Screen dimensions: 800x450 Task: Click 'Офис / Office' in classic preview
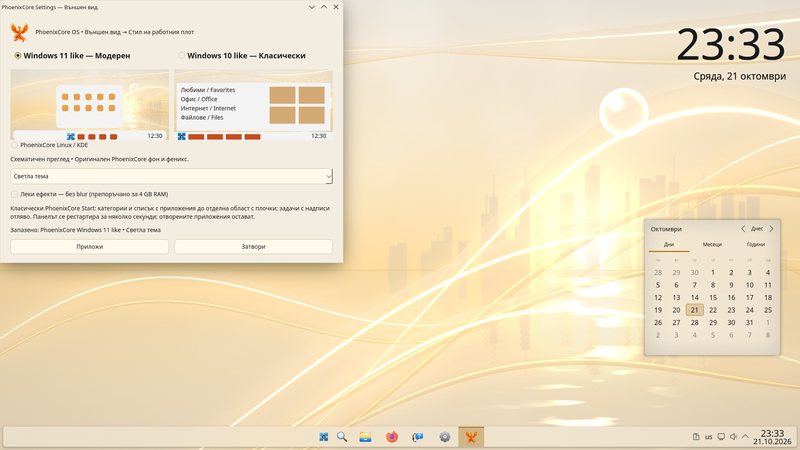(198, 99)
